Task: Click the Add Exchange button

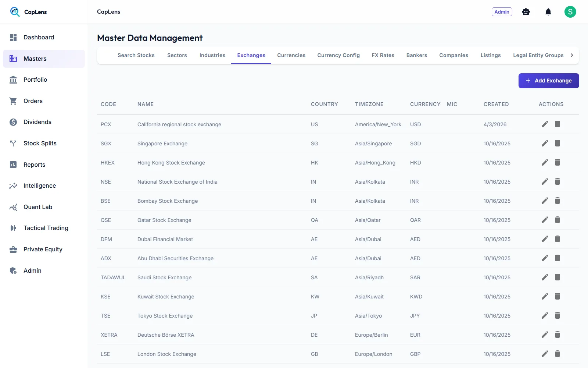Action: pos(549,81)
